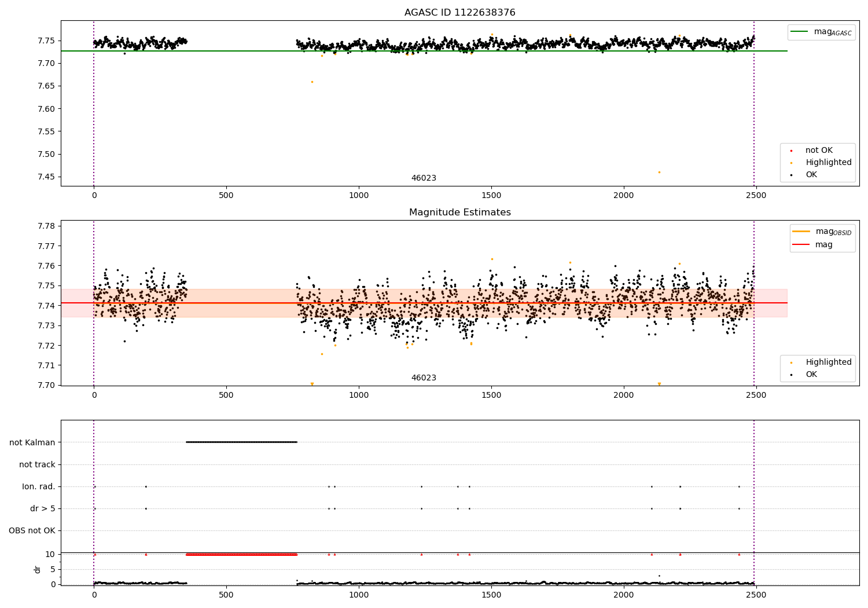The height and width of the screenshot is (608, 868).
Task: Click the 7.50 tick label on the top panel
Action: pos(46,154)
